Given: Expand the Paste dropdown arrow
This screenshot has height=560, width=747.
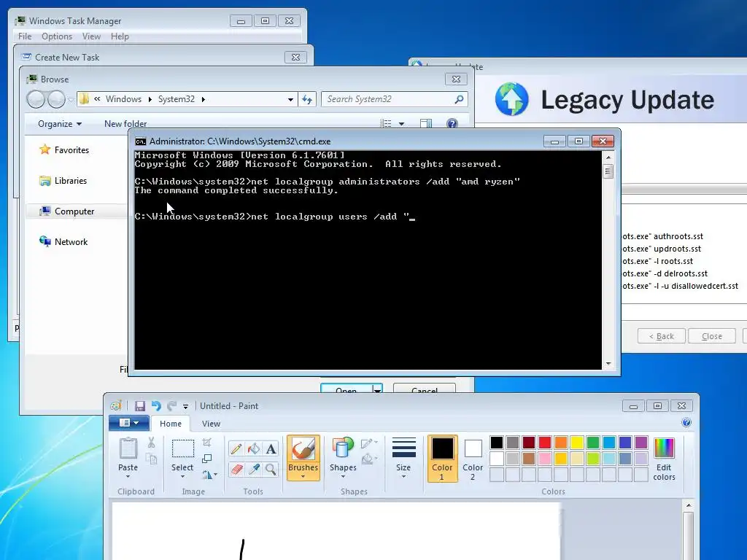Looking at the screenshot, I should [x=128, y=477].
